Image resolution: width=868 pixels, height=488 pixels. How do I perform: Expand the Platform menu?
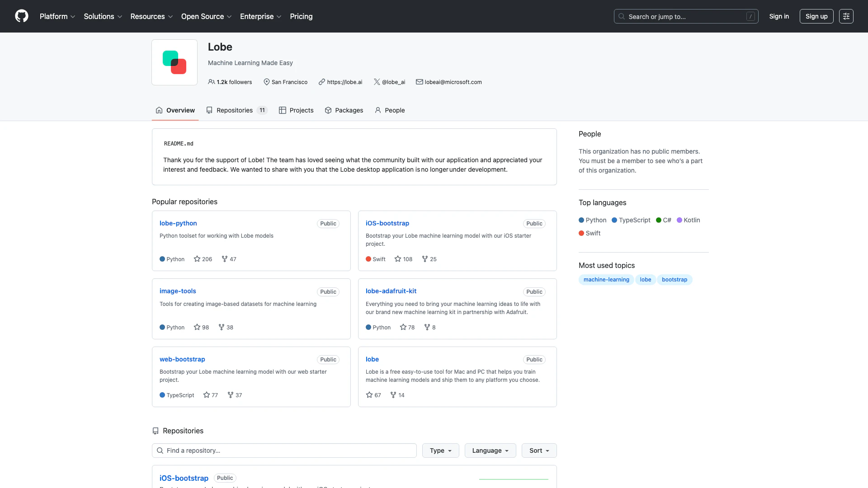click(x=57, y=16)
